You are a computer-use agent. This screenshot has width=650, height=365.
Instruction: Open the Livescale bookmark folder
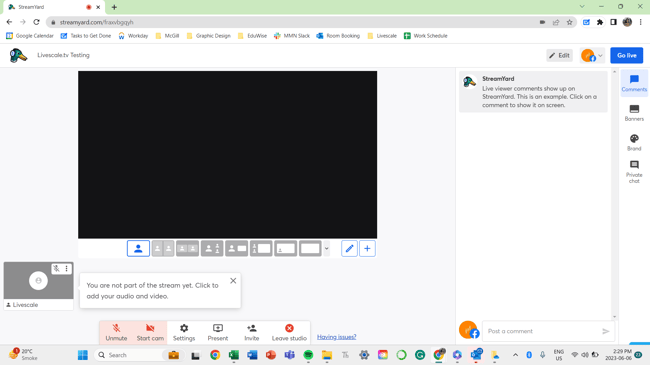tap(382, 36)
